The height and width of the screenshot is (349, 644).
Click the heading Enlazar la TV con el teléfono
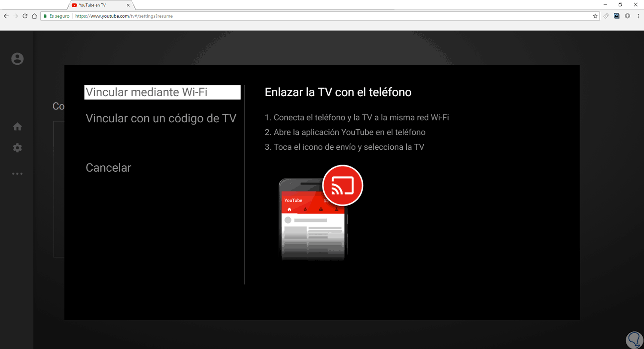(338, 92)
